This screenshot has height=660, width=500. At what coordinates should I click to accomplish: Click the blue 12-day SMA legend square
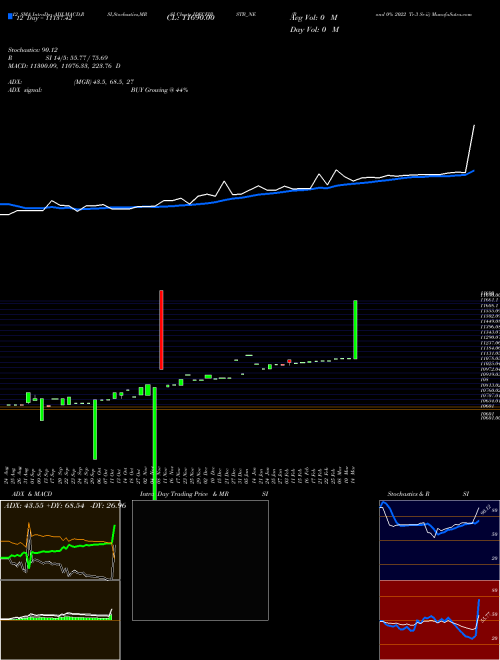(10, 17)
